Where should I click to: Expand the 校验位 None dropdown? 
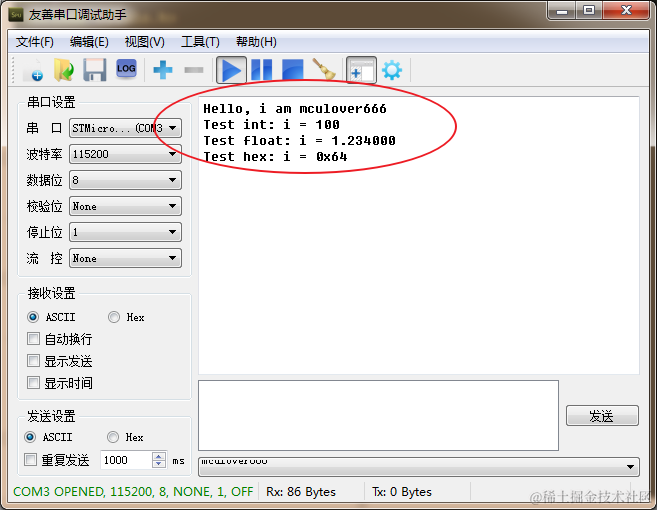pyautogui.click(x=125, y=206)
